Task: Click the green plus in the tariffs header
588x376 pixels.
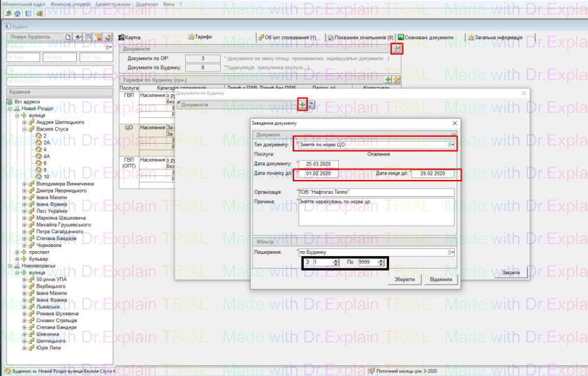Action: point(388,80)
